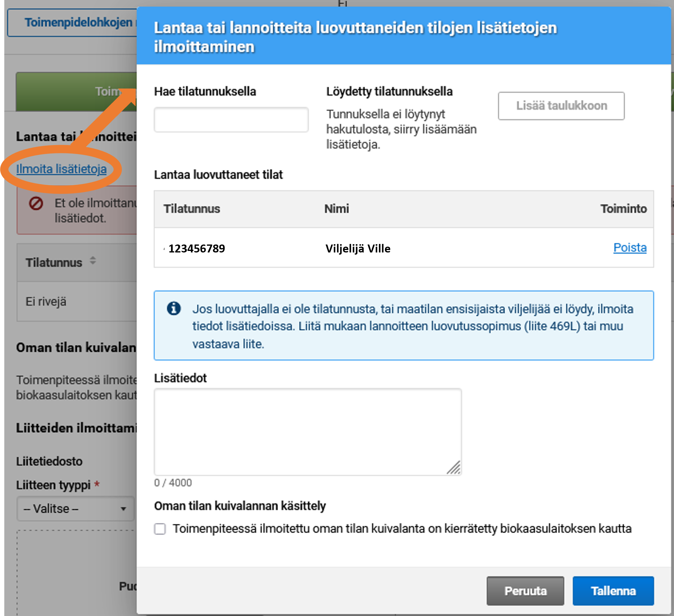Image resolution: width=674 pixels, height=616 pixels.
Task: Click the Valitse dropdown arrow
Action: point(123,509)
